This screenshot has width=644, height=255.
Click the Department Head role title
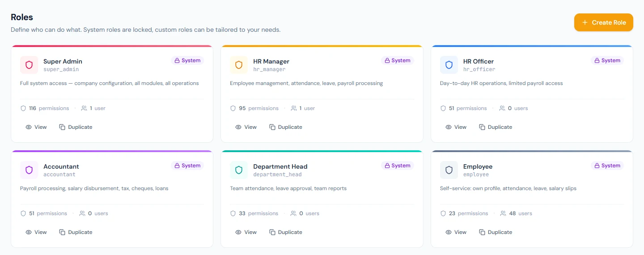(280, 166)
